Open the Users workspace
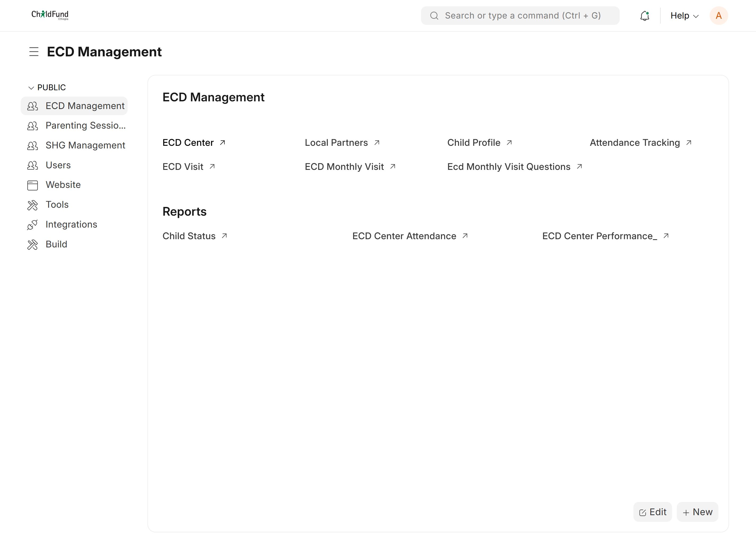 74,165
